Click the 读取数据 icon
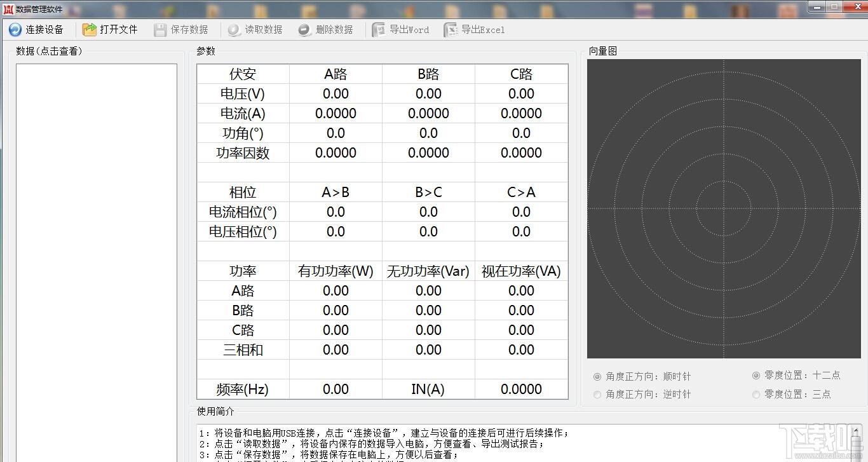This screenshot has height=462, width=868. (x=234, y=29)
